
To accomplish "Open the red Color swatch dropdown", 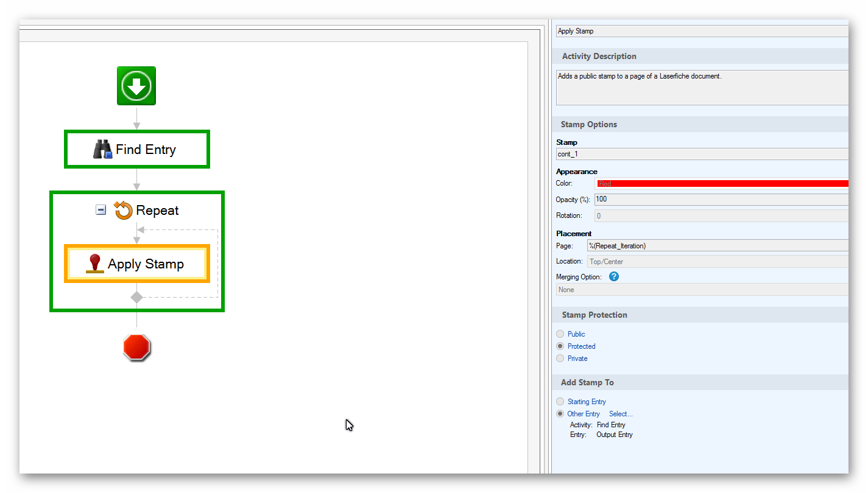I will (721, 183).
